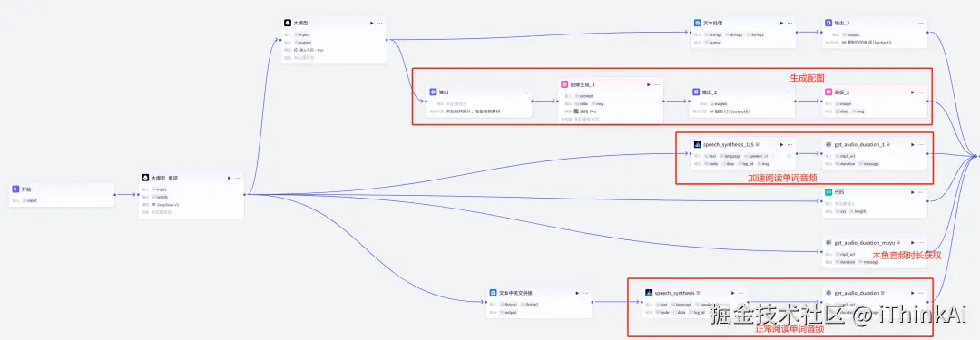Open the 大模型_单词 node more menu
Screen dimensions: 980x340
[x=238, y=178]
